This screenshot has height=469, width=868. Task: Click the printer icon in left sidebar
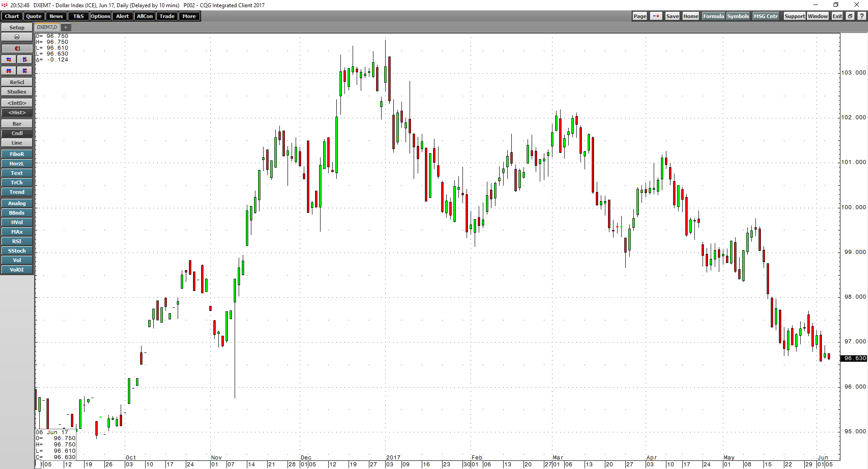pos(17,37)
